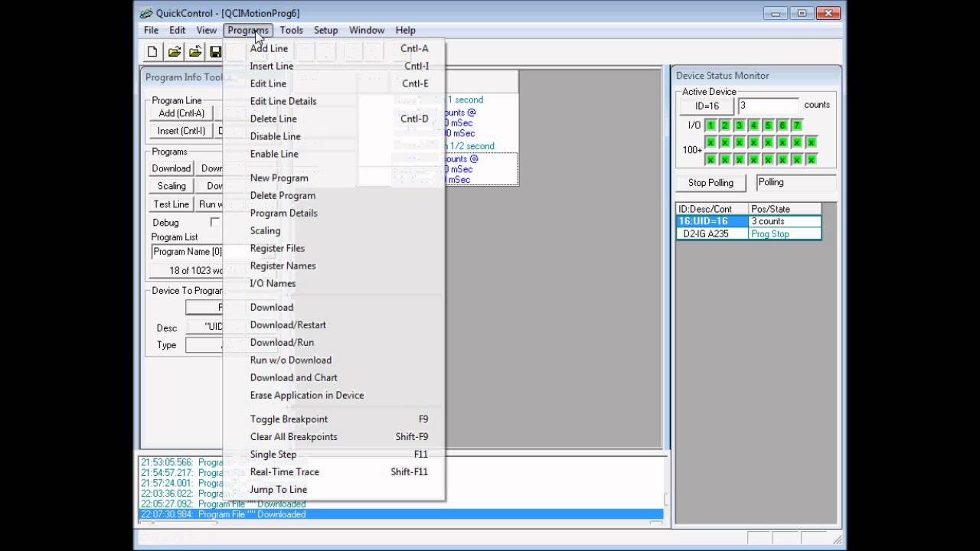Click the Download button in Programs group
This screenshot has height=551, width=980.
(171, 168)
